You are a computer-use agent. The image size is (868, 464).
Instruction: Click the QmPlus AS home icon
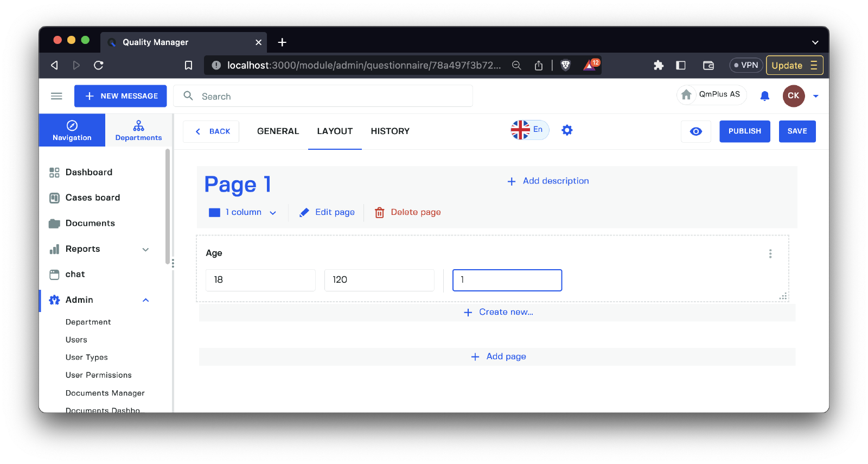pyautogui.click(x=686, y=95)
